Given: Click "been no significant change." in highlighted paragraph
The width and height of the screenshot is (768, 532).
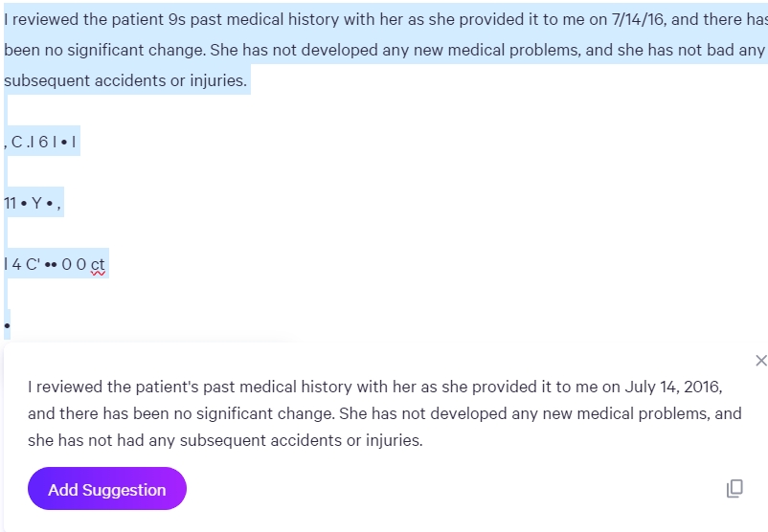Looking at the screenshot, I should tap(104, 51).
